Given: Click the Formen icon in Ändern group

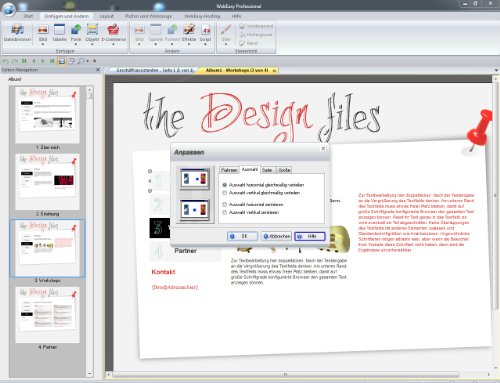Looking at the screenshot, I should coord(172,30).
